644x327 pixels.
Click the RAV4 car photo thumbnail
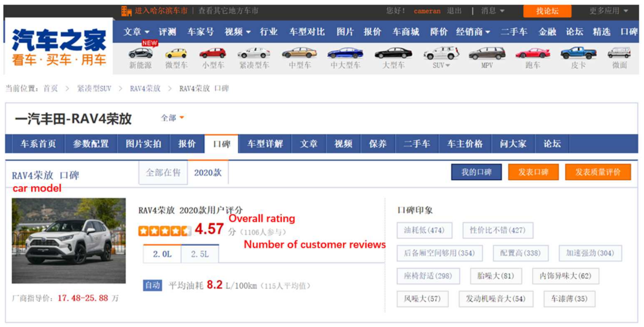click(69, 241)
